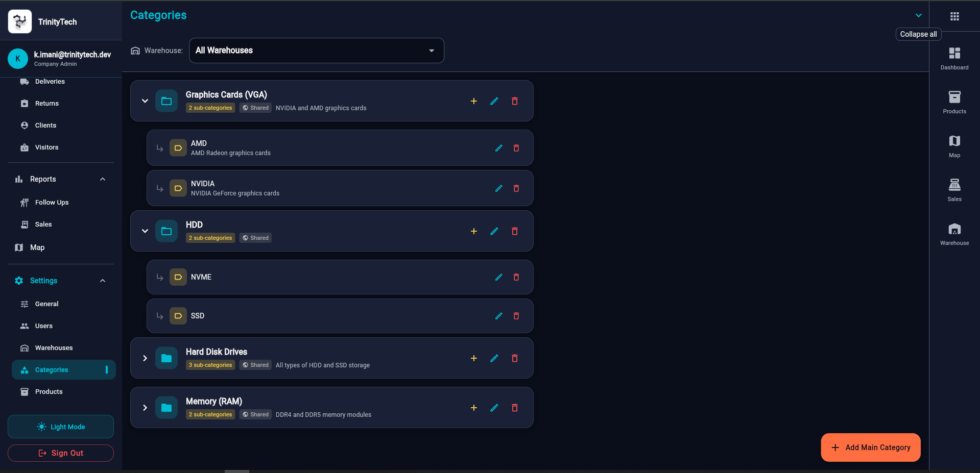Click the k.imani@trinitytech.dev profile avatar
The width and height of the screenshot is (980, 473).
pyautogui.click(x=17, y=59)
